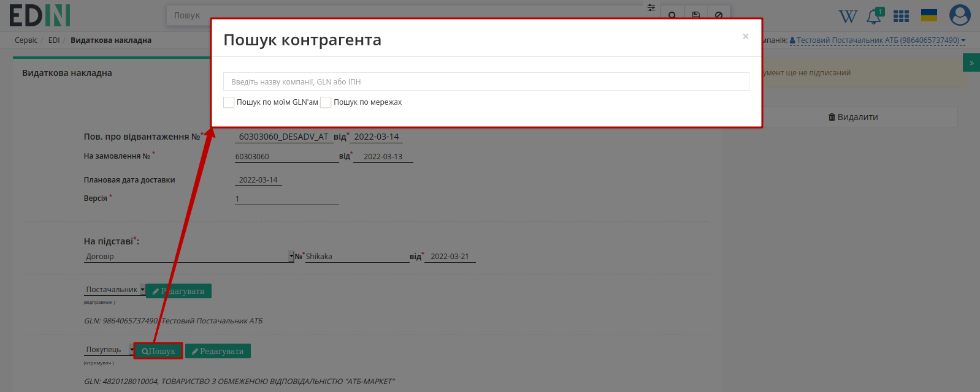Click the magnifier search icon in top toolbar

[672, 15]
